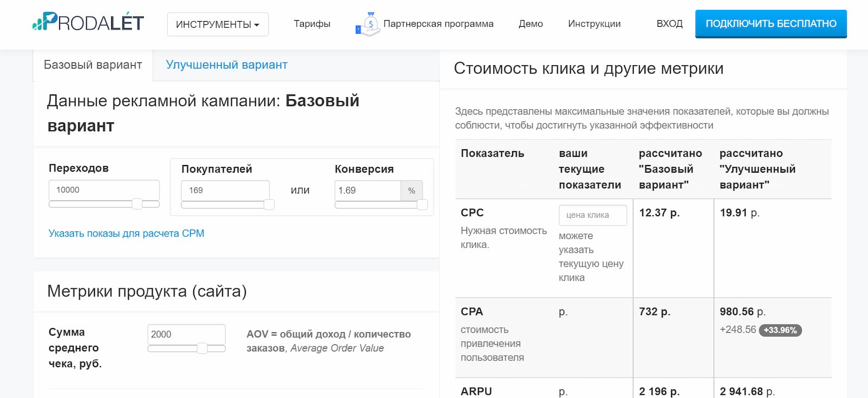This screenshot has height=398, width=868.
Task: Click Указать показы для расчета CPM link
Action: tap(126, 233)
